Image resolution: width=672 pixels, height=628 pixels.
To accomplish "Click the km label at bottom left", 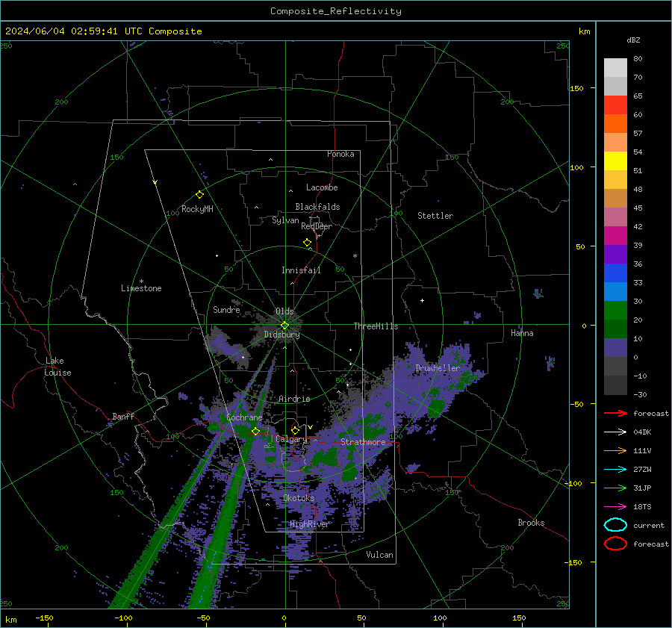I will pyautogui.click(x=11, y=620).
